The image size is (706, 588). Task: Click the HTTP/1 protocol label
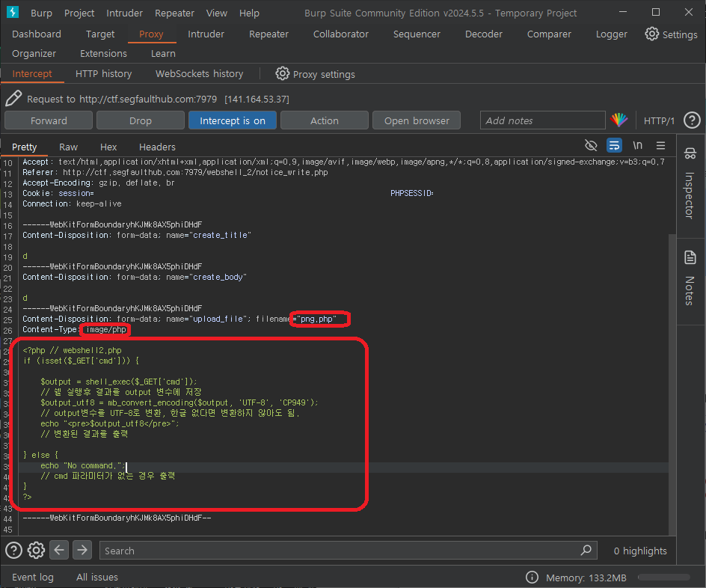pos(659,120)
